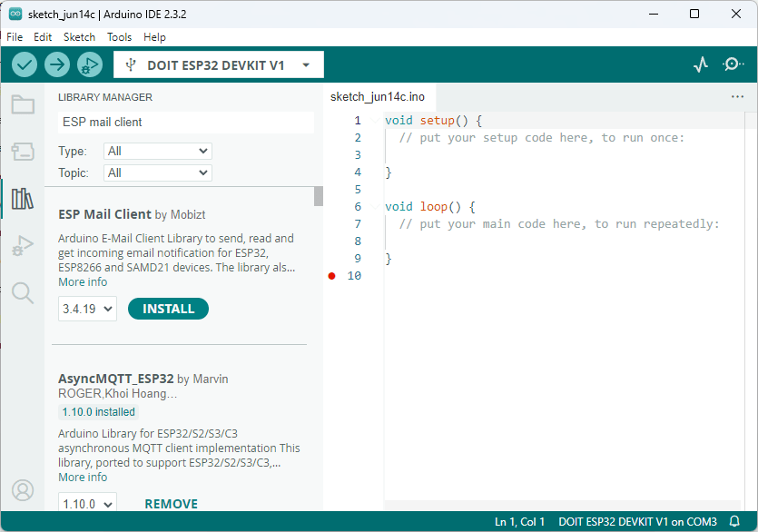Click the Verify sketch checkmark icon

(25, 64)
